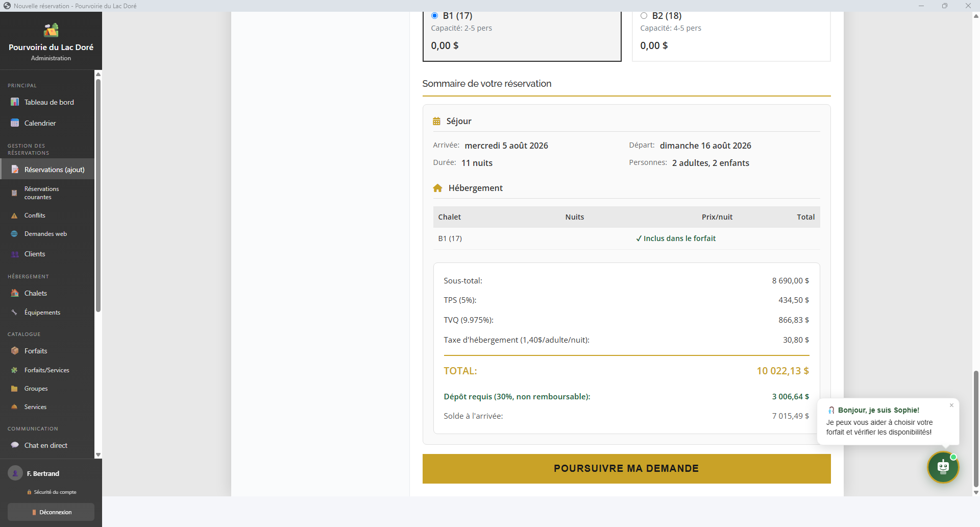The height and width of the screenshot is (527, 980).
Task: Click '2 adultes, 2 enfants' persons value
Action: click(710, 163)
